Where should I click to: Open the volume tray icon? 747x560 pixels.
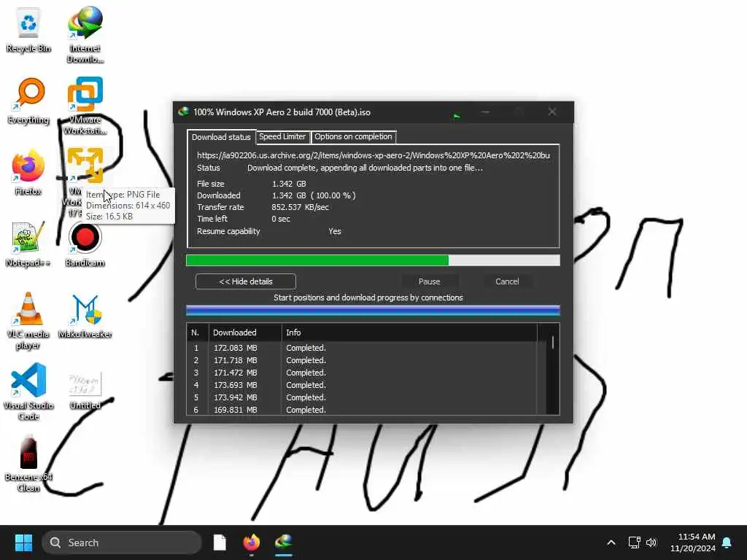point(651,542)
